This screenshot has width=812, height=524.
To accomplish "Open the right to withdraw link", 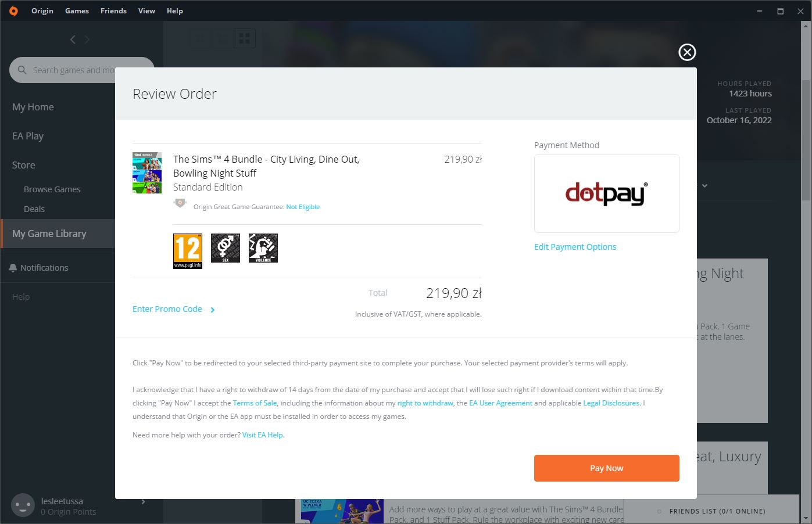I will 425,403.
